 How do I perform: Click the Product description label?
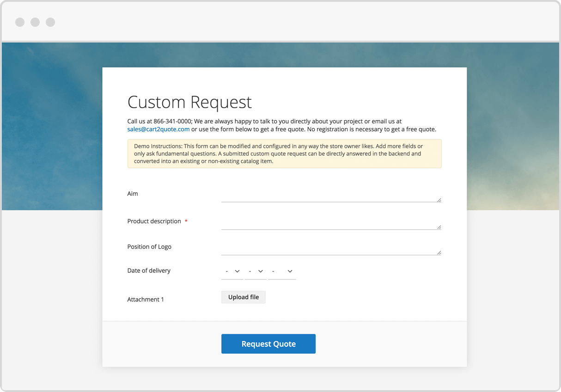(154, 221)
